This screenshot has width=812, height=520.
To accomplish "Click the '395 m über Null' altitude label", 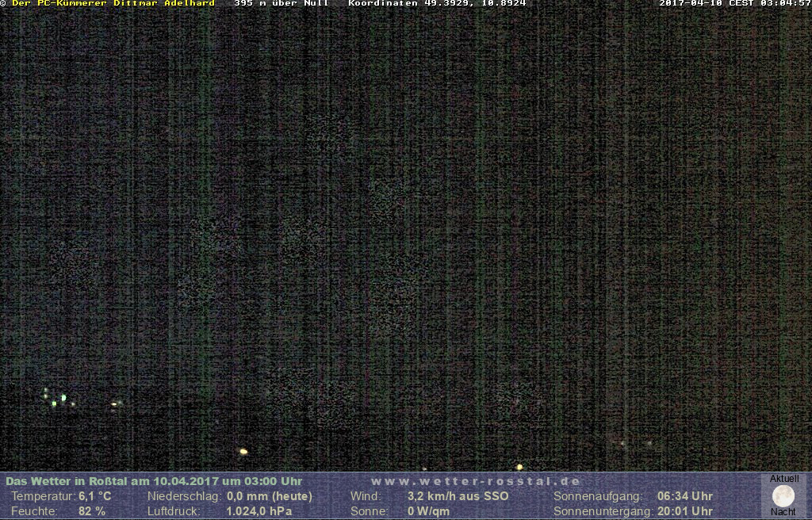I will coord(282,3).
